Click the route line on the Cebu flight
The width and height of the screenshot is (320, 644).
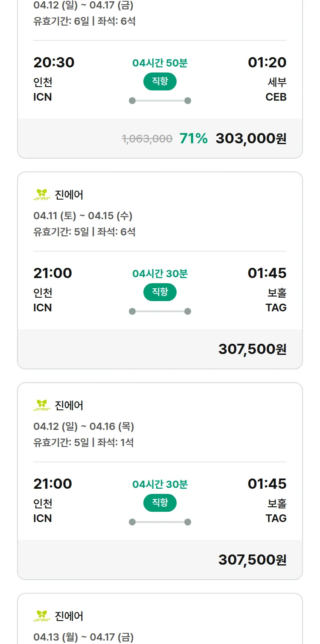(160, 101)
